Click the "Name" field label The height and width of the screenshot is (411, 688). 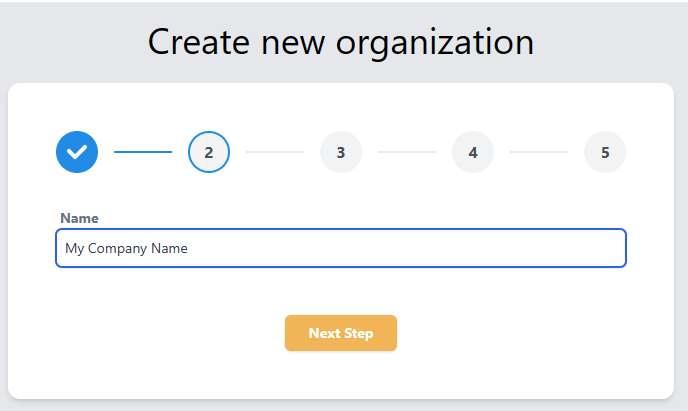coord(79,218)
